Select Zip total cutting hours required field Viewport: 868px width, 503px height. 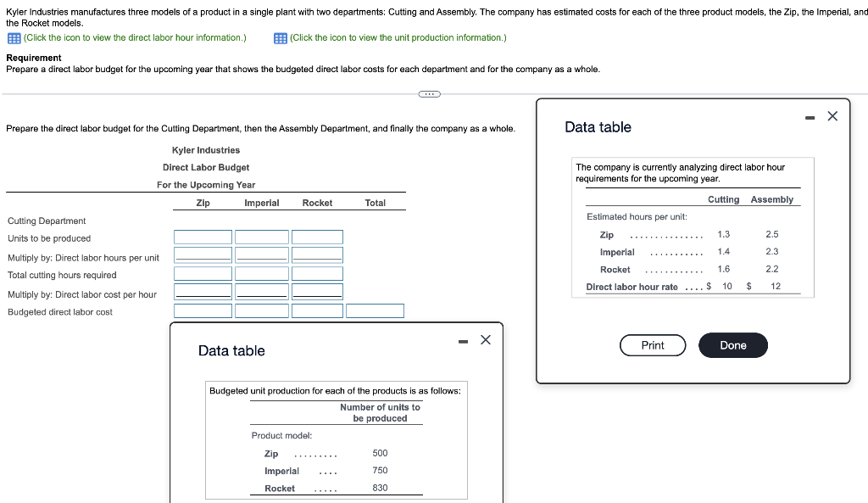[x=203, y=274]
